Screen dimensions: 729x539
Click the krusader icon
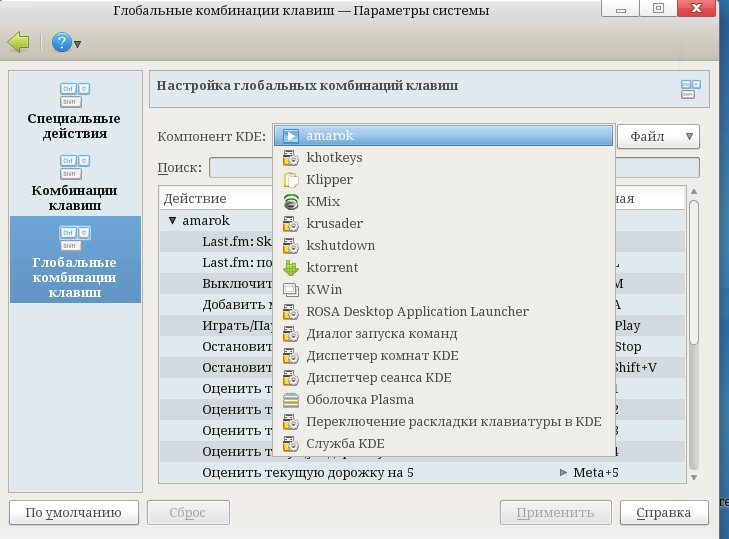[291, 224]
